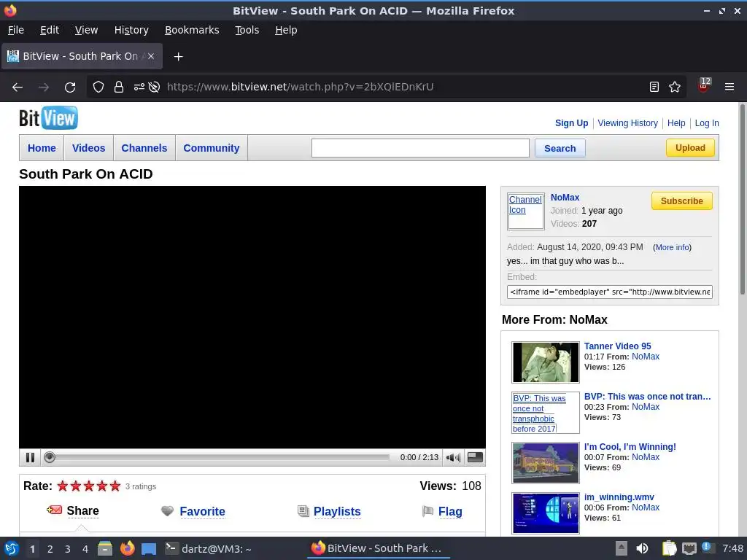Toggle Reader View icon
This screenshot has width=747, height=560.
coord(654,87)
